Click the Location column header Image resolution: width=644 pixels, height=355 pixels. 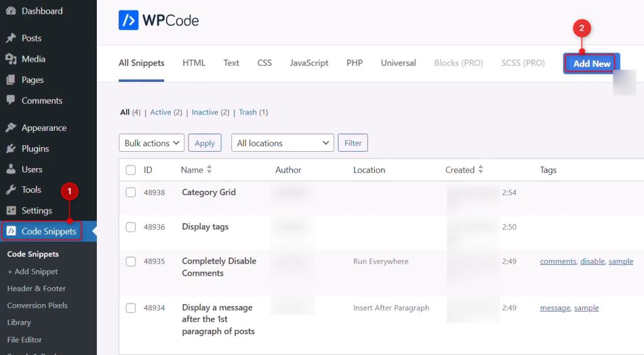pos(369,170)
